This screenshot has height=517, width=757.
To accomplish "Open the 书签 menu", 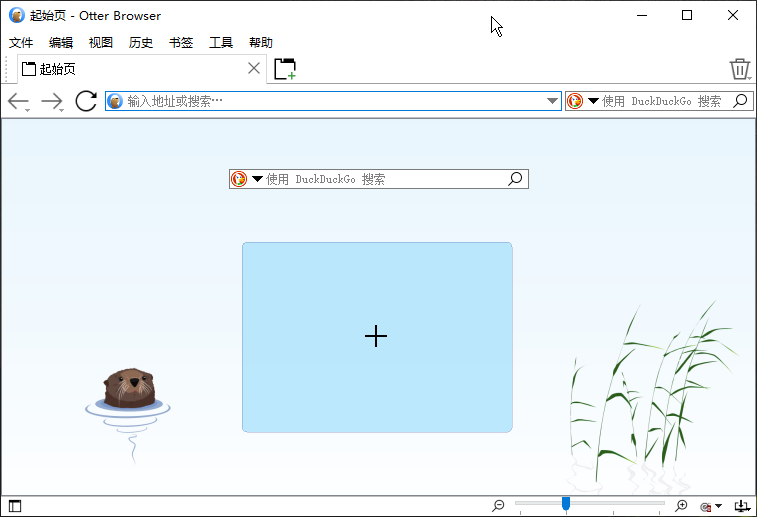I will click(x=181, y=42).
